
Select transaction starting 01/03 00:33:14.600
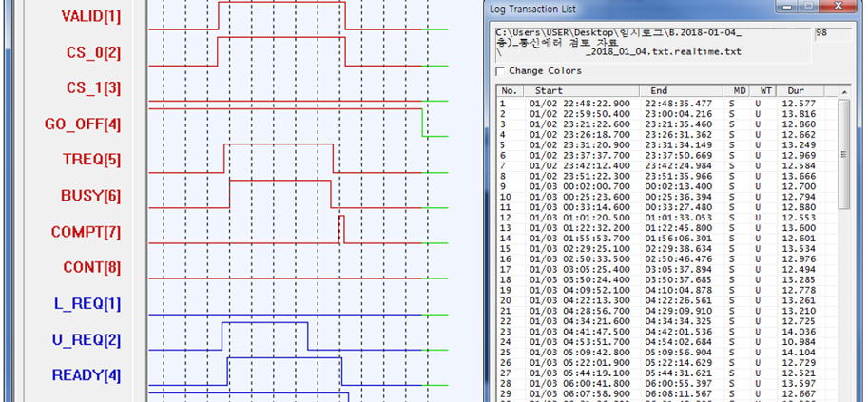(x=667, y=207)
